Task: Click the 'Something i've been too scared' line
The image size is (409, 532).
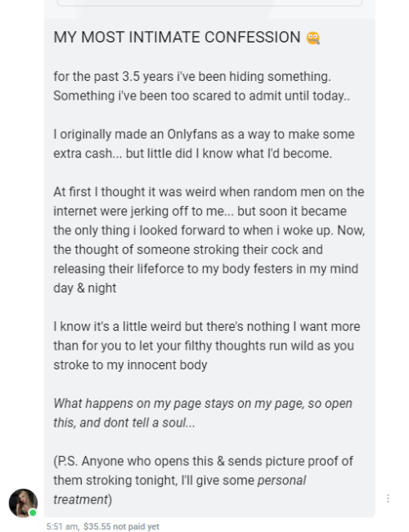Action: tap(201, 96)
